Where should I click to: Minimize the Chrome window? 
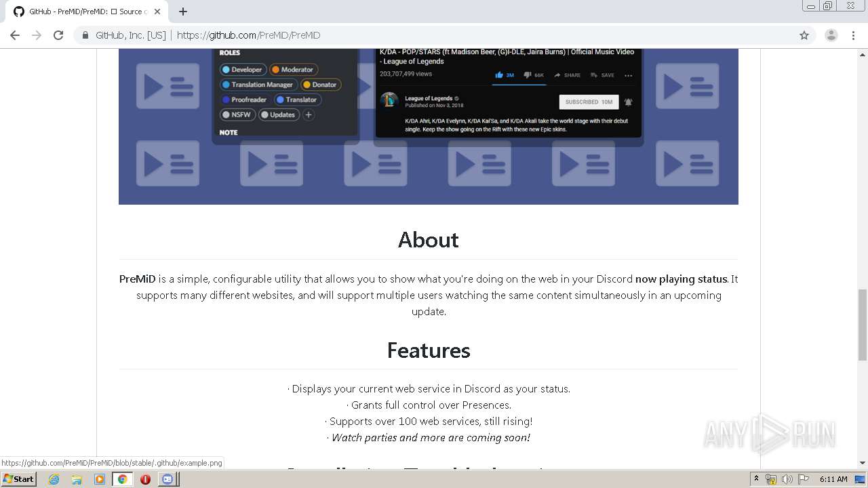click(811, 5)
